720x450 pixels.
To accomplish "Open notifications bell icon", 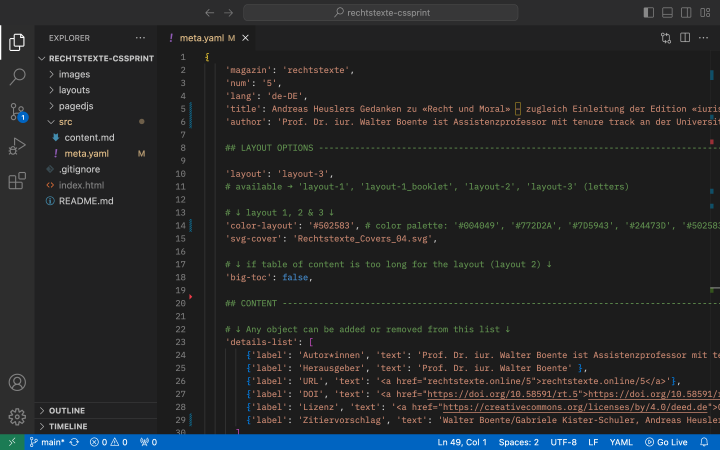I will [x=704, y=442].
